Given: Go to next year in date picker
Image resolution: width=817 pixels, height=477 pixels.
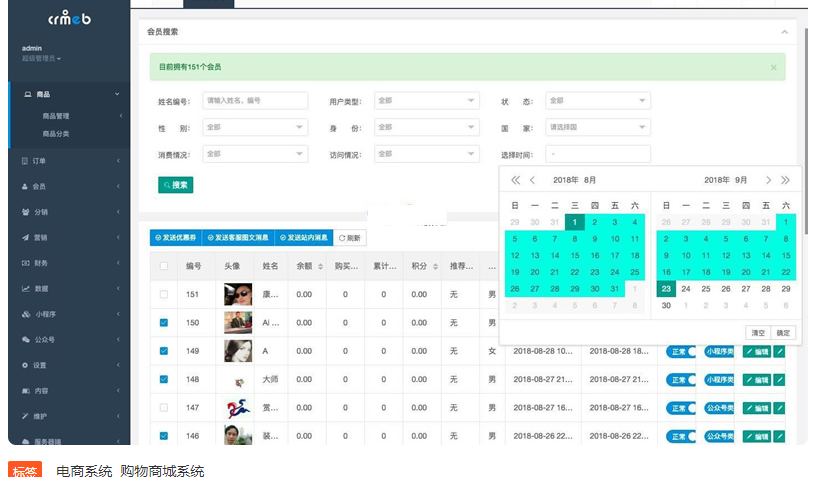Looking at the screenshot, I should tap(785, 180).
